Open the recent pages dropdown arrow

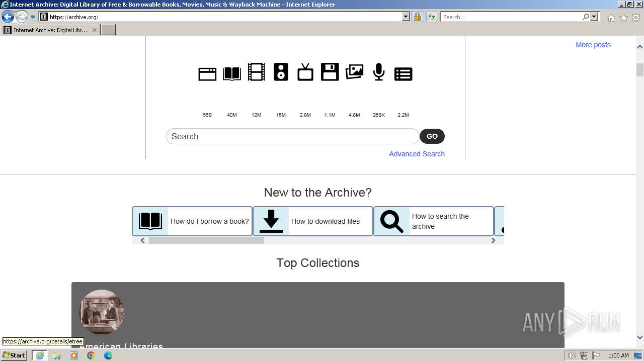pos(33,17)
